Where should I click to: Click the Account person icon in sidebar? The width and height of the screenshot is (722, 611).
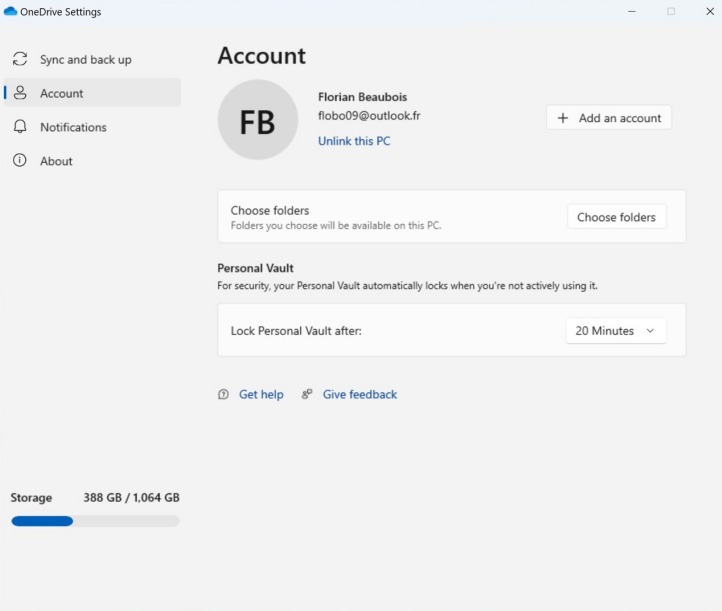click(x=20, y=93)
